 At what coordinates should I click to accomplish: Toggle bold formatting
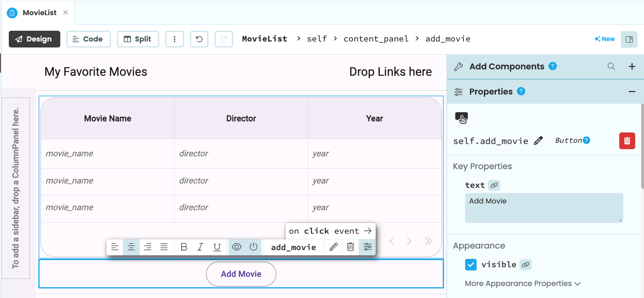pyautogui.click(x=184, y=247)
